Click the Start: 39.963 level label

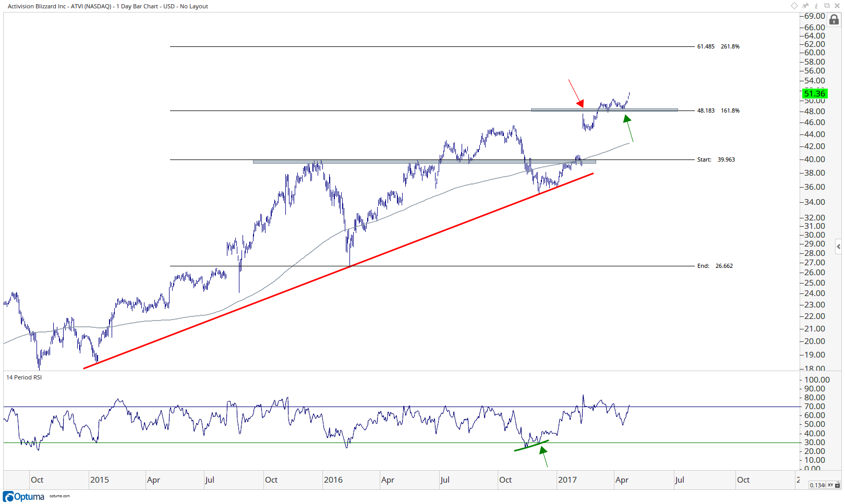716,159
